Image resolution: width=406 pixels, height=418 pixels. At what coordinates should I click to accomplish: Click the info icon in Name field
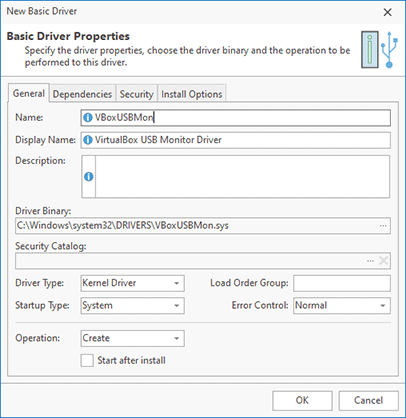[x=87, y=118]
